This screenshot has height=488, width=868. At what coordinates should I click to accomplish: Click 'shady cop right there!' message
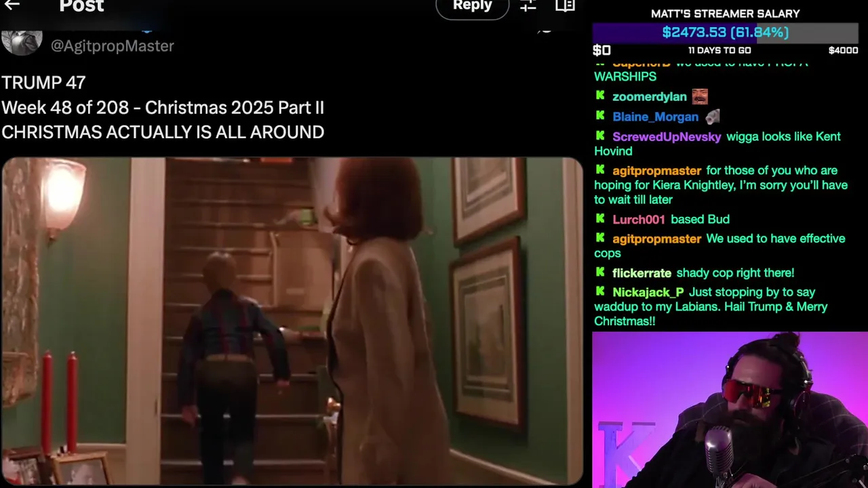[735, 273]
